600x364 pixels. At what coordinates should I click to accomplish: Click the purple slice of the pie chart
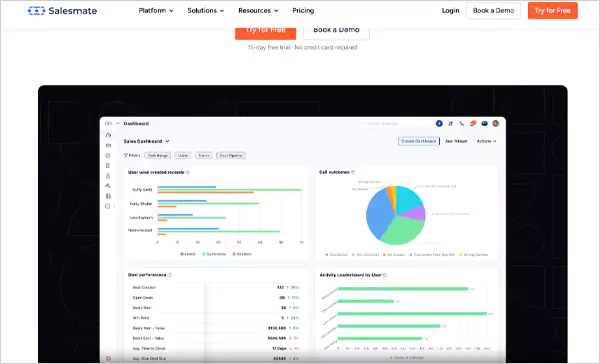pos(417,213)
